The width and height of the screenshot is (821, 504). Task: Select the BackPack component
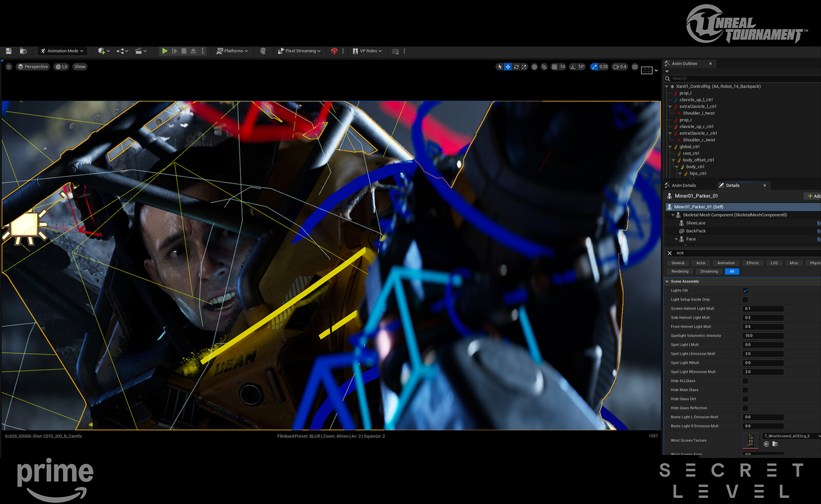[x=696, y=231]
